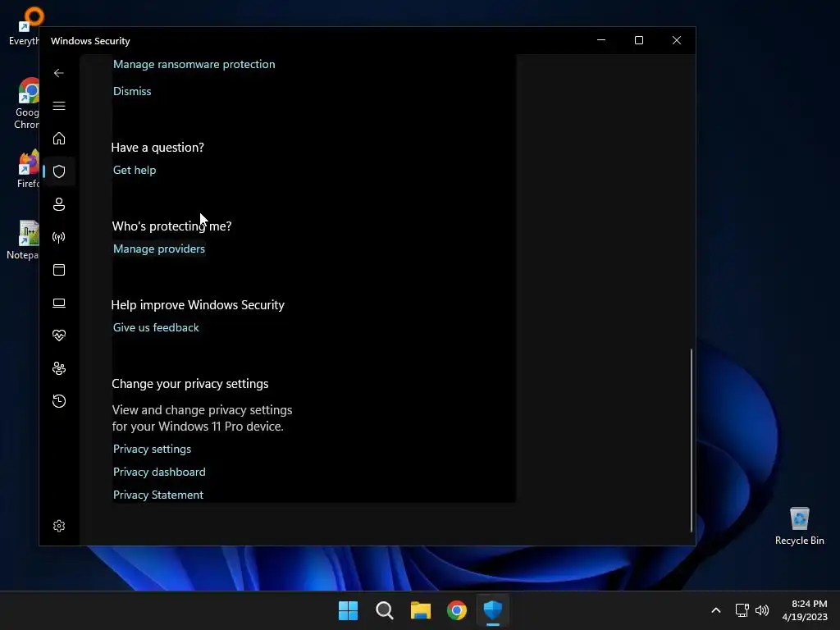Screen dimensions: 840x630
Task: Go back with the back arrow
Action: pos(59,73)
